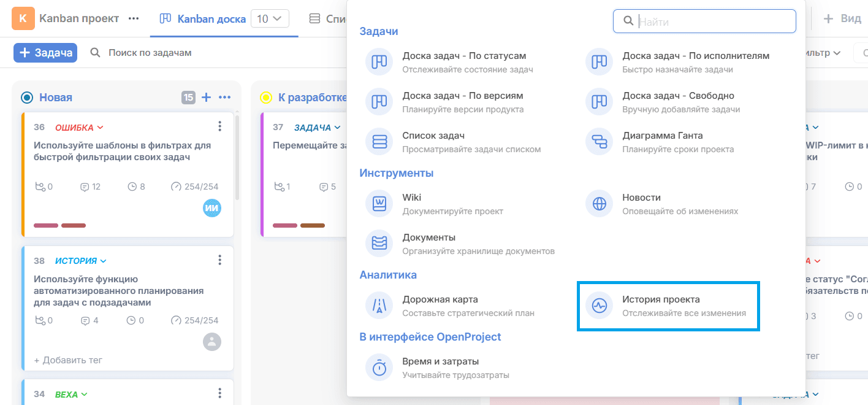Viewport: 868px width, 405px height.
Task: Open the Диаграмма Ганта menu item
Action: click(678, 142)
